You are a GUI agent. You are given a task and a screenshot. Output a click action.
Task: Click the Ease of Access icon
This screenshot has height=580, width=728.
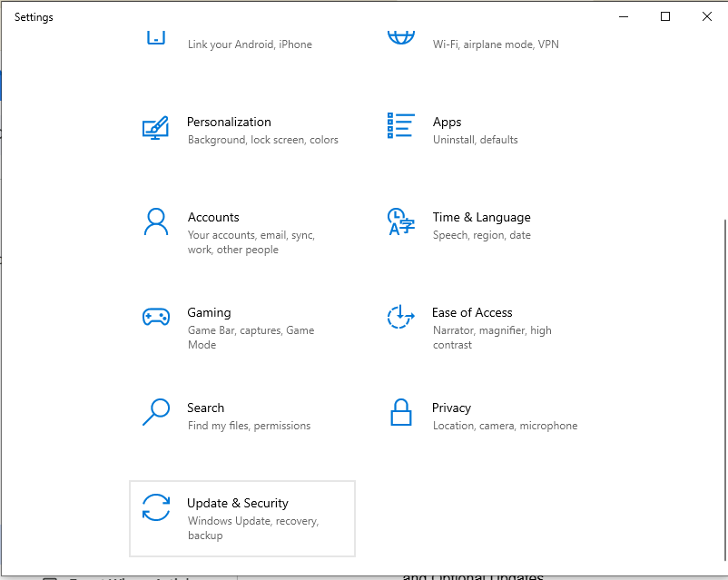(x=400, y=317)
